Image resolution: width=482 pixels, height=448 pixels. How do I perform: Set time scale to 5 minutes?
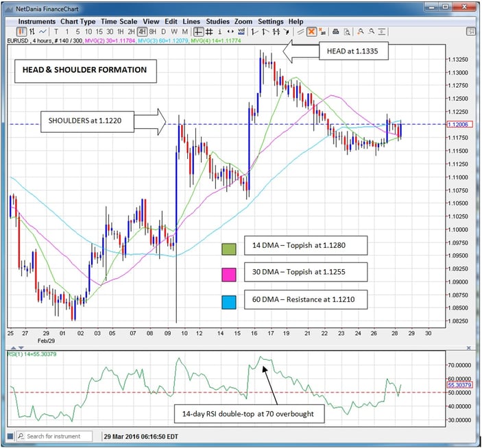tap(77, 32)
